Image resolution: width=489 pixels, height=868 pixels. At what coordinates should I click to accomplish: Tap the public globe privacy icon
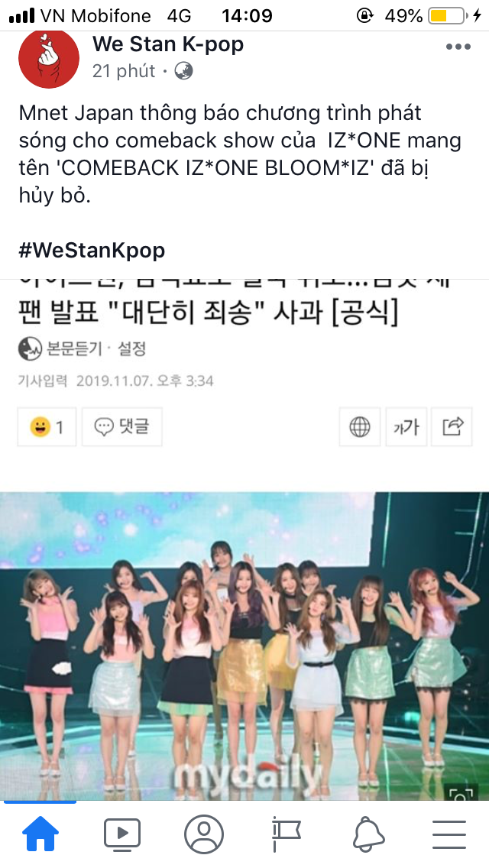(x=184, y=71)
